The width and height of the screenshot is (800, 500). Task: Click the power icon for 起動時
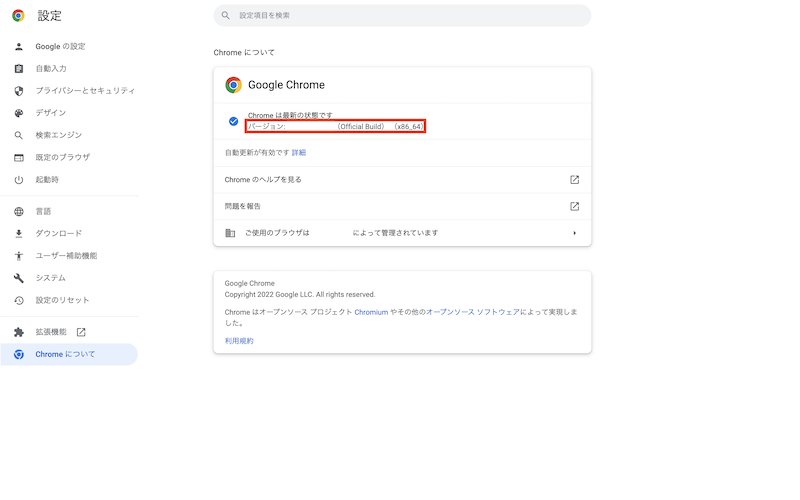(x=19, y=180)
